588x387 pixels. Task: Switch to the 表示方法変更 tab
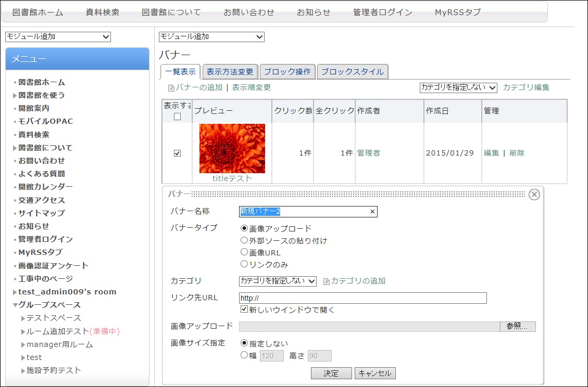click(x=230, y=72)
